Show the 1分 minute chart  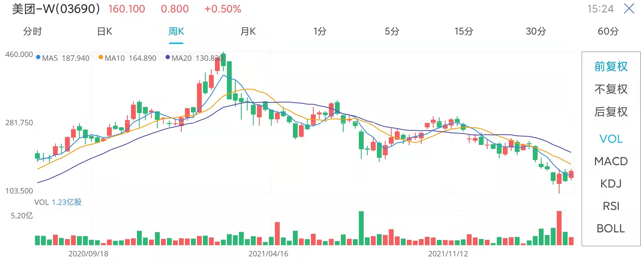pyautogui.click(x=320, y=31)
